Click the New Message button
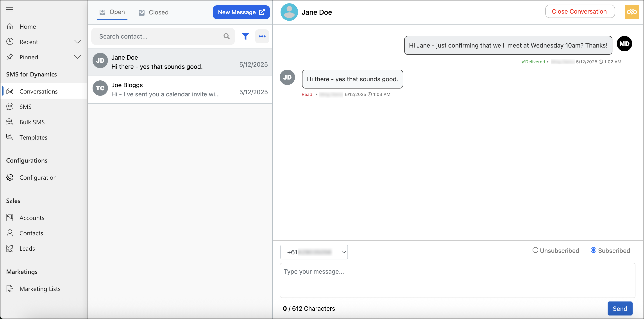The width and height of the screenshot is (644, 319). (241, 12)
